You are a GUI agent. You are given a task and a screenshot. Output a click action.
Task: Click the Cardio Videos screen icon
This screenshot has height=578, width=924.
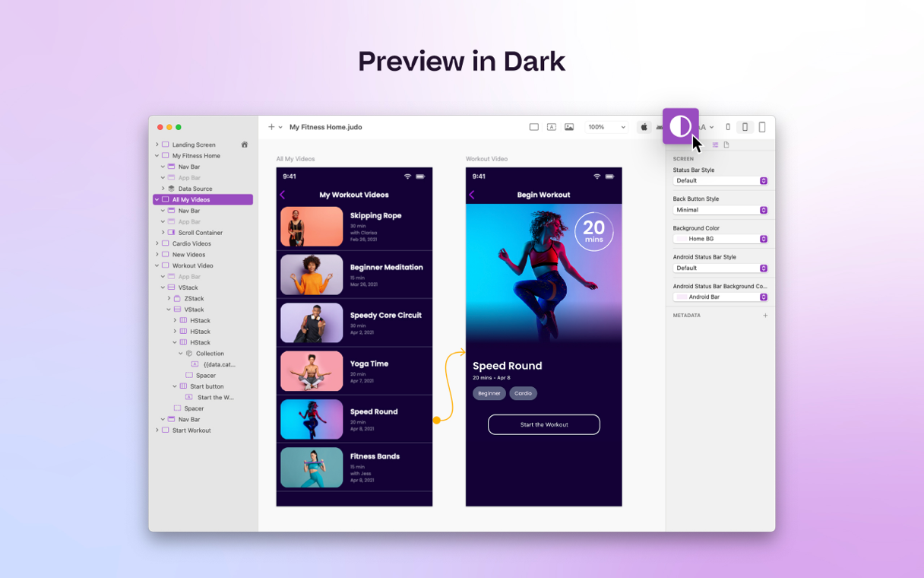tap(166, 243)
